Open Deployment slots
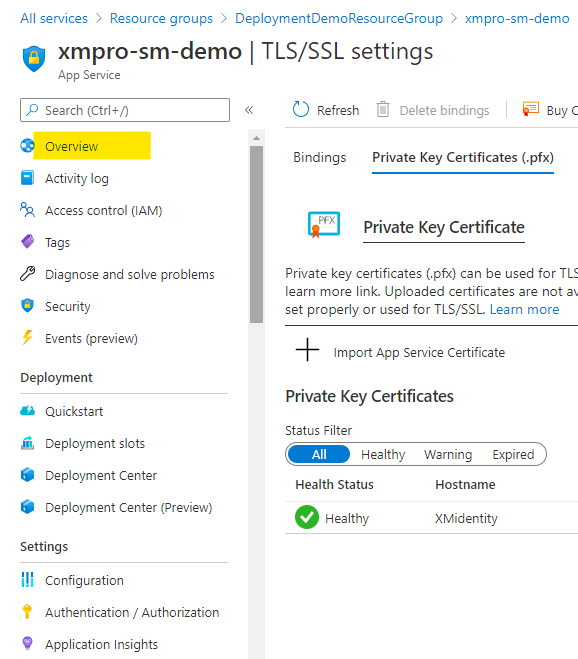Viewport: 578px width, 659px height. pyautogui.click(x=95, y=443)
